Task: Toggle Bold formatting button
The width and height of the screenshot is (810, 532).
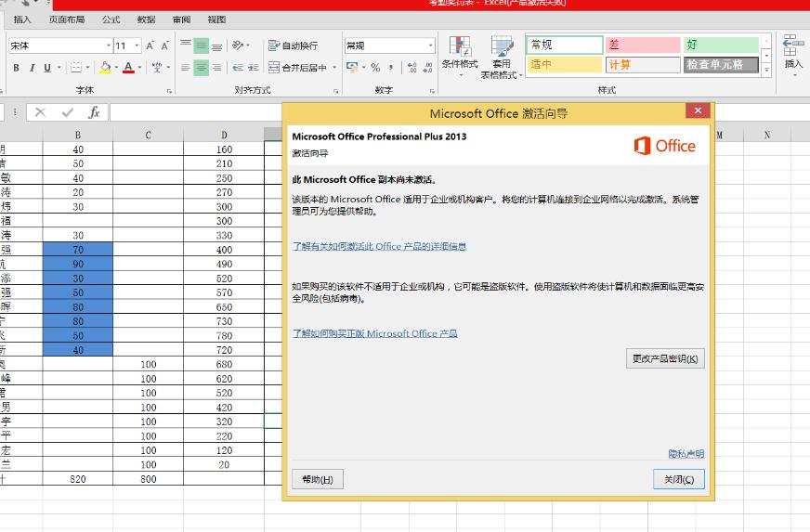Action: pos(17,68)
